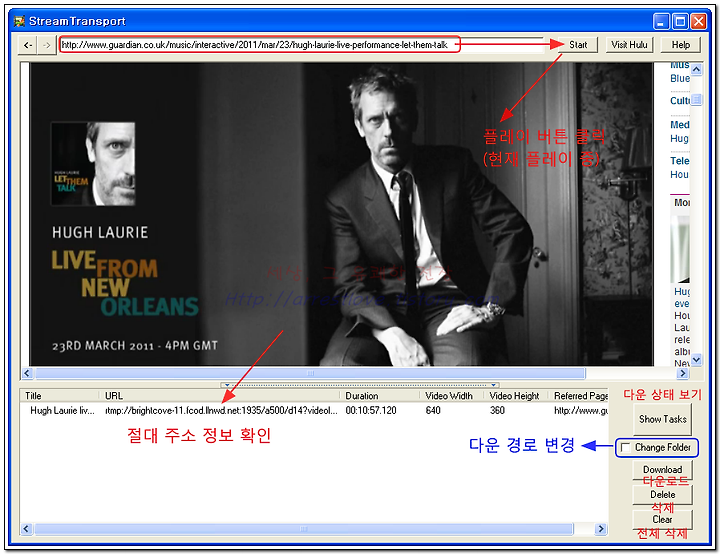The image size is (720, 554).
Task: Select the video height value 360
Action: pyautogui.click(x=497, y=410)
